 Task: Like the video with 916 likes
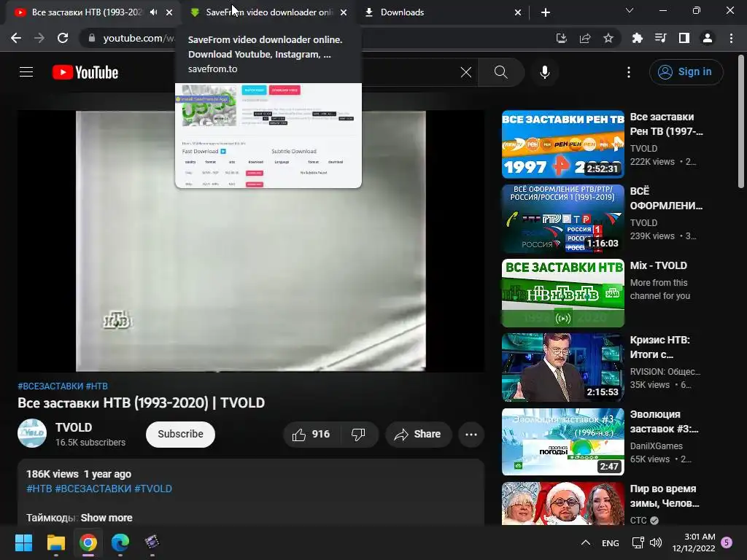311,435
